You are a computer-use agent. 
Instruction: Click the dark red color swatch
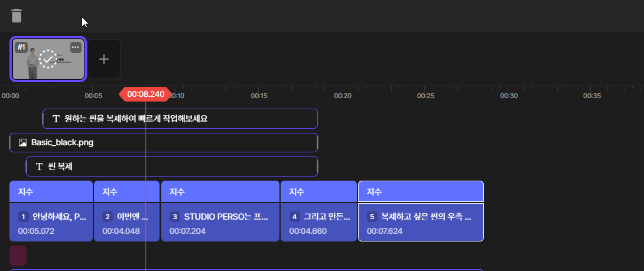coord(18,256)
